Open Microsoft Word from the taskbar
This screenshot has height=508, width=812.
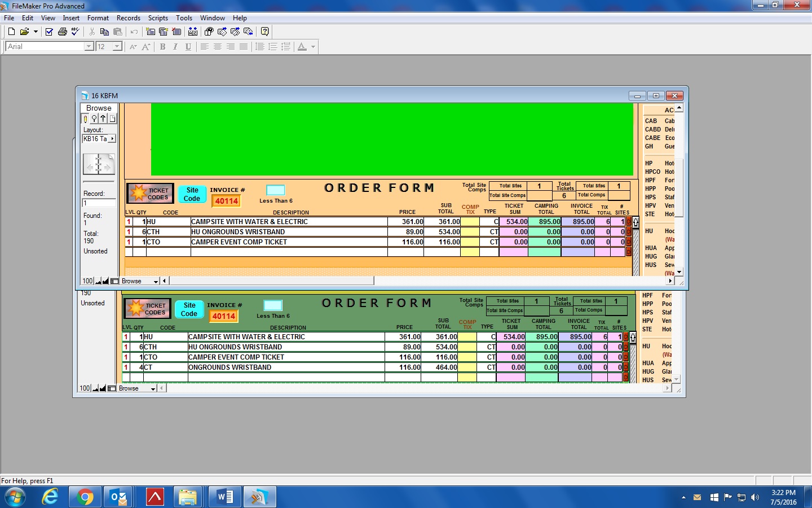click(225, 497)
